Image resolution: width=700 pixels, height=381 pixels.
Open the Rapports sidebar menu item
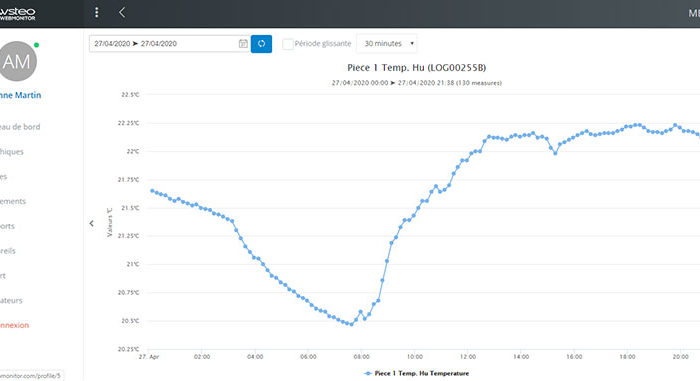point(7,226)
